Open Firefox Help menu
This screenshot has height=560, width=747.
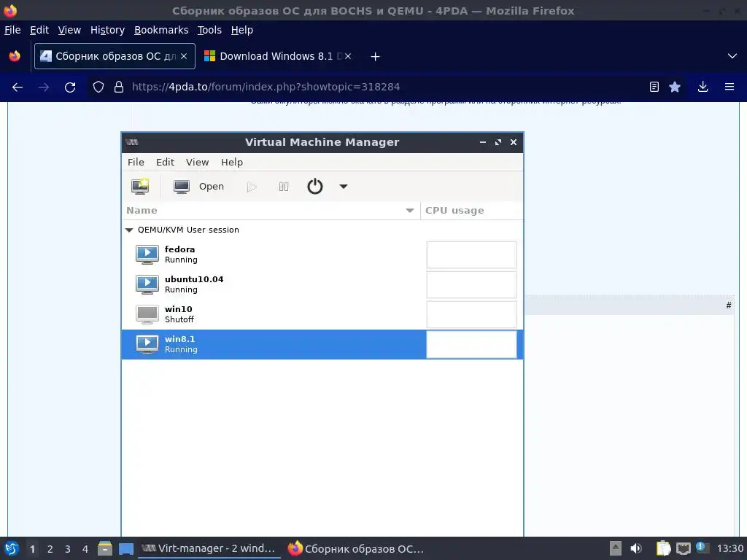coord(242,30)
